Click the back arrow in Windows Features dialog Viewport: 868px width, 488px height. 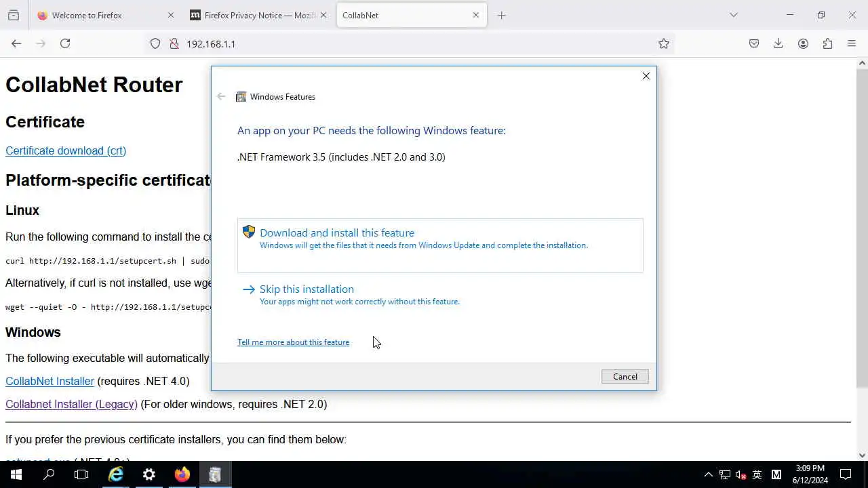coord(221,96)
